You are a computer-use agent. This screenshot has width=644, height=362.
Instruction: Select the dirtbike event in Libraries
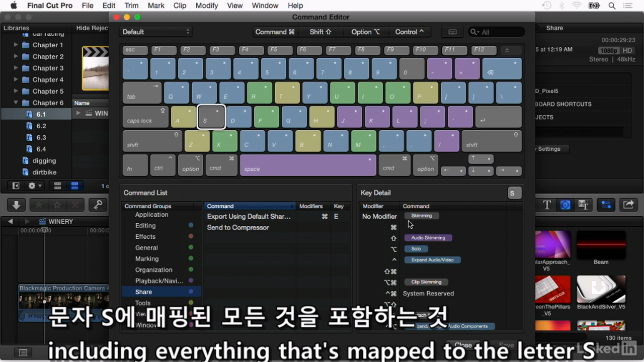44,172
